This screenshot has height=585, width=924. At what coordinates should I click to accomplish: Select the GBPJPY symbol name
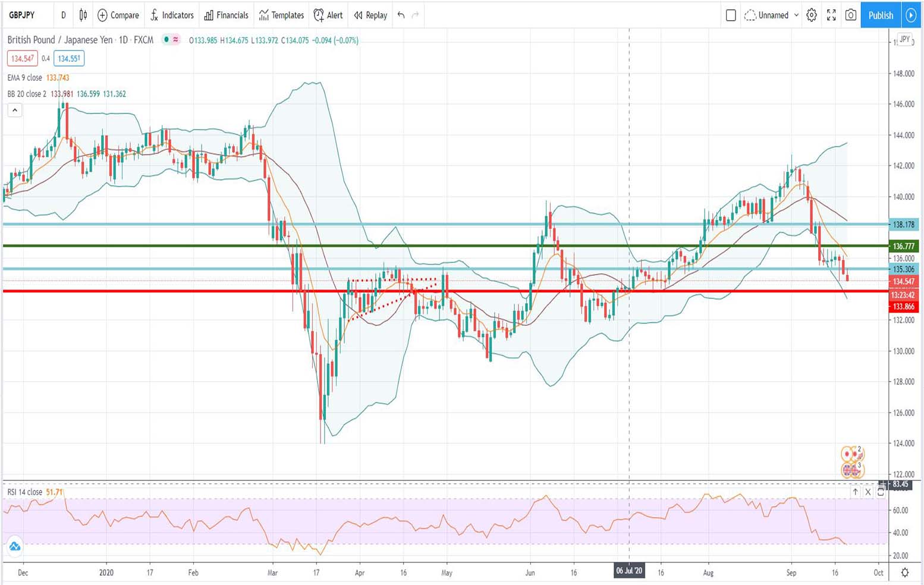click(21, 15)
